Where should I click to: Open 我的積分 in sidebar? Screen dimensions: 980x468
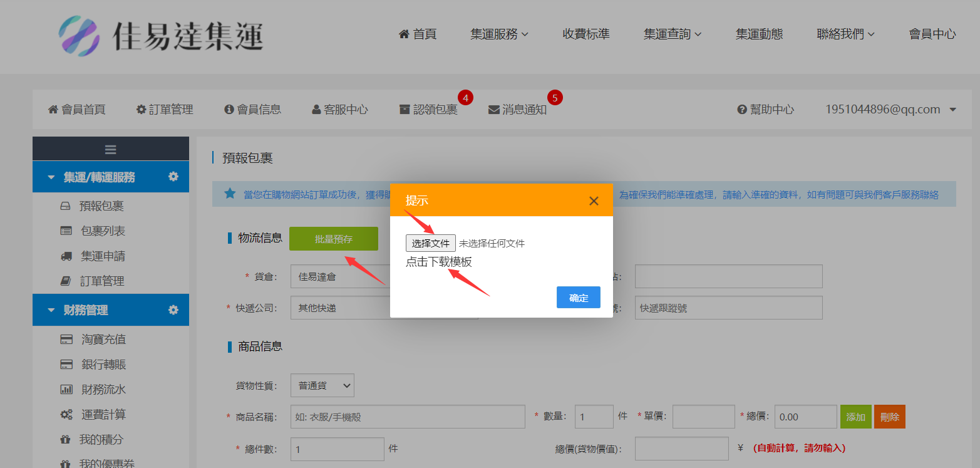click(x=101, y=440)
